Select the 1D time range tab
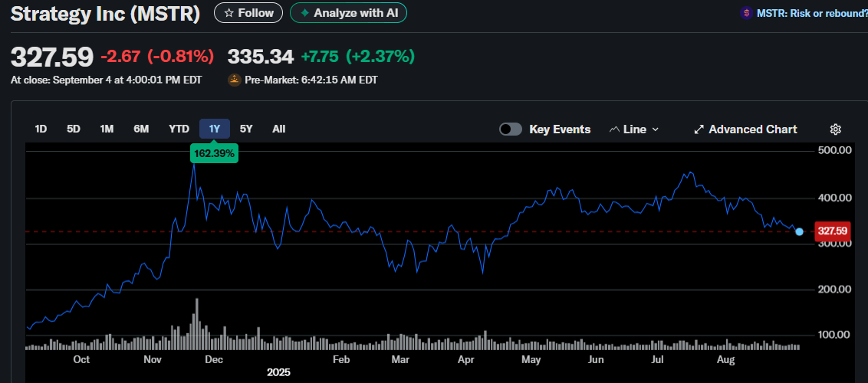 41,129
